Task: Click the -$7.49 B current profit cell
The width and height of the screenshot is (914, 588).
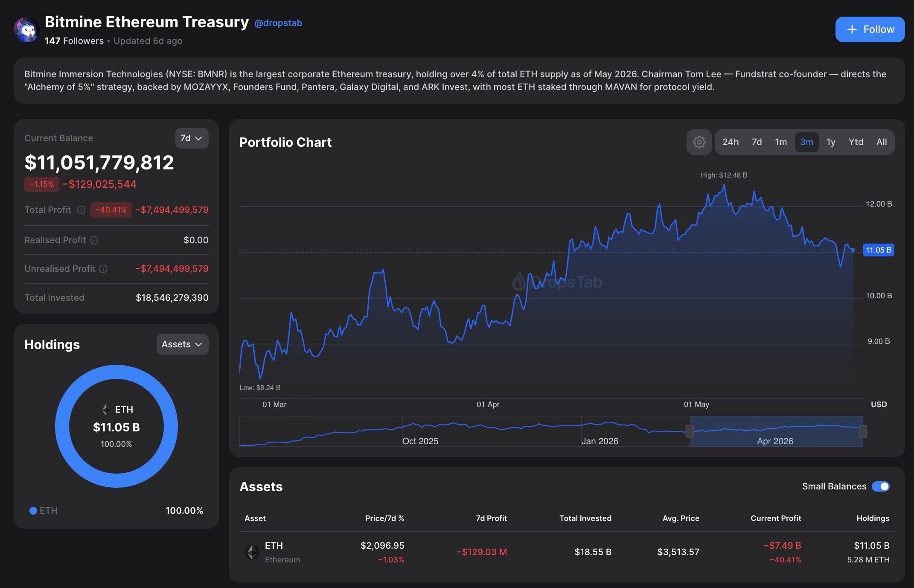Action: pyautogui.click(x=782, y=546)
